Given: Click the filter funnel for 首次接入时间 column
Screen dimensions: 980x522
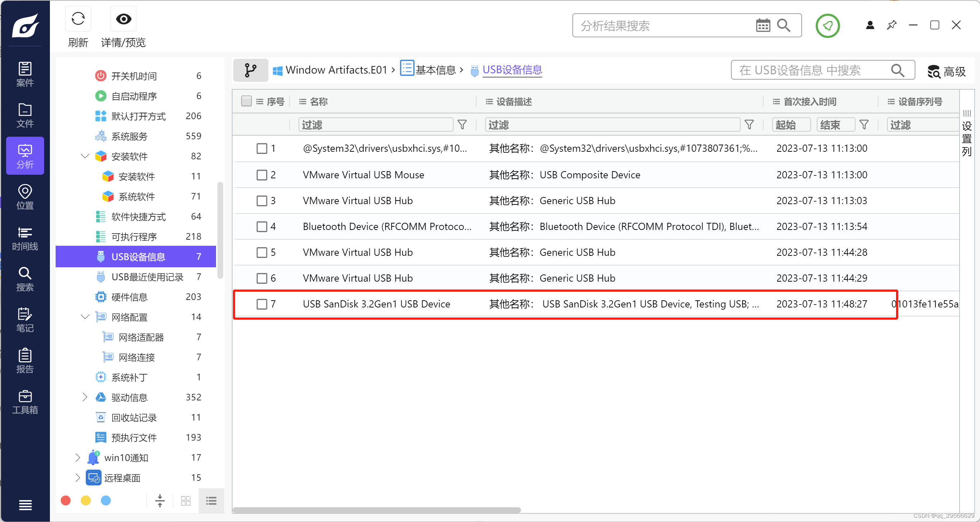Looking at the screenshot, I should click(x=864, y=124).
